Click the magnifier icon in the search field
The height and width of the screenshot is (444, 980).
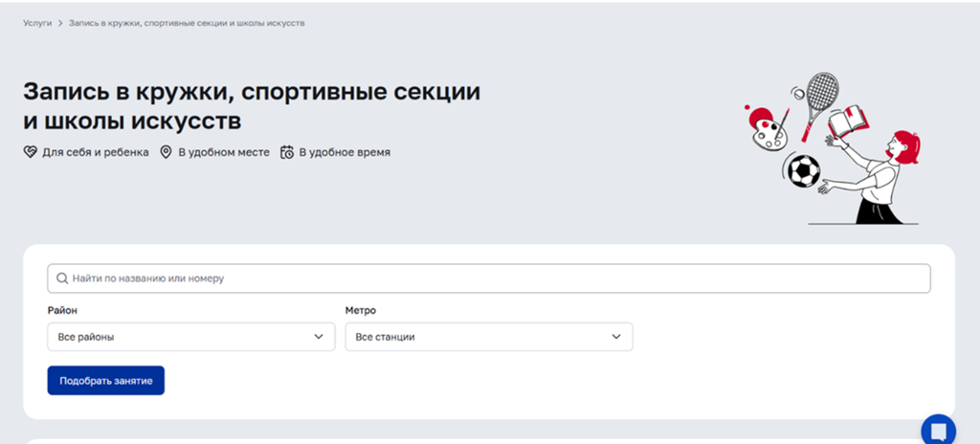[x=62, y=278]
